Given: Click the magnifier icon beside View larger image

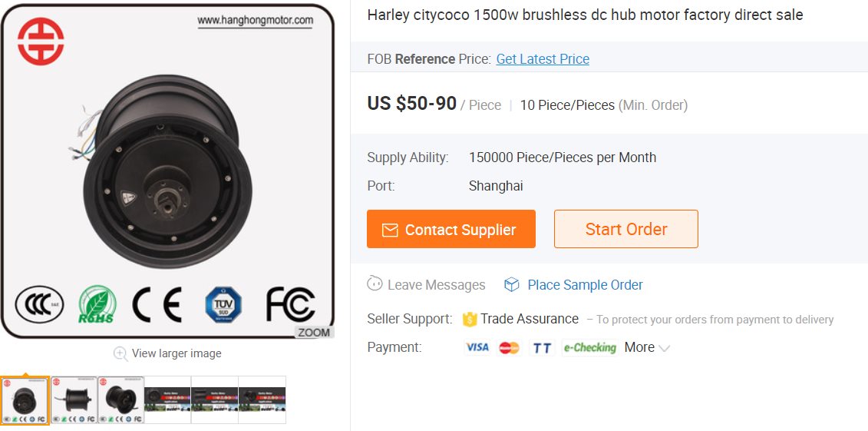Looking at the screenshot, I should (x=120, y=353).
